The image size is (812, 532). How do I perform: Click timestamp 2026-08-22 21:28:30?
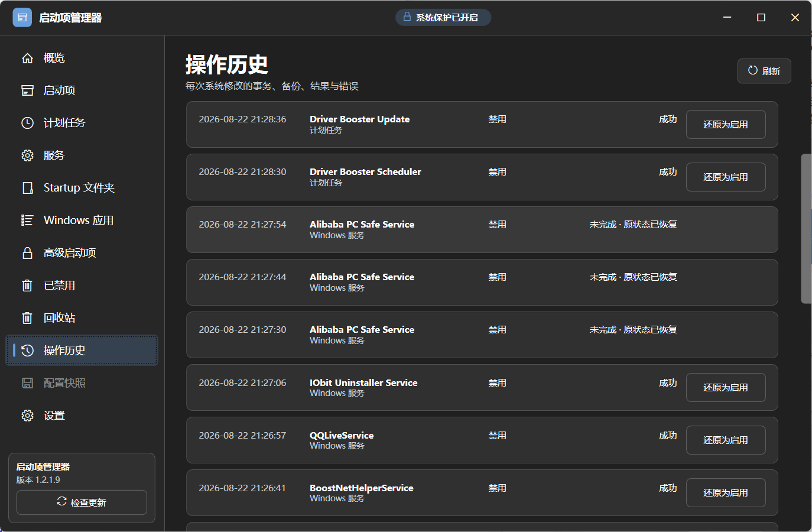242,171
